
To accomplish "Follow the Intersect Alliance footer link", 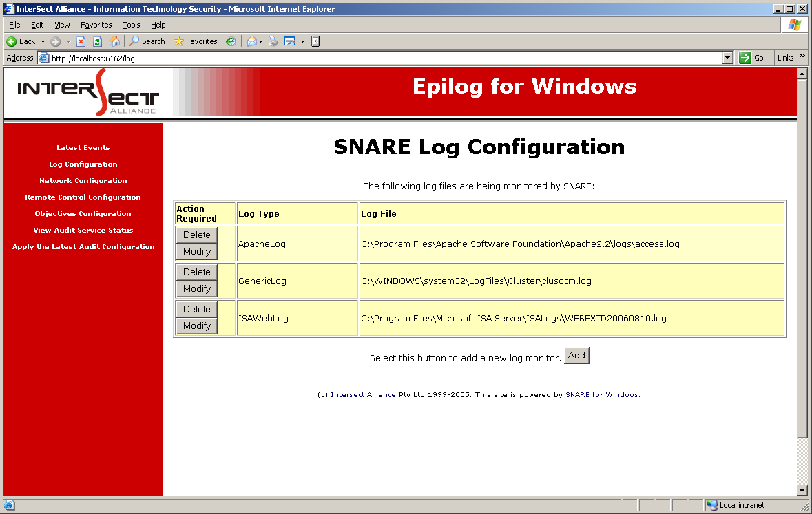I will (x=363, y=394).
